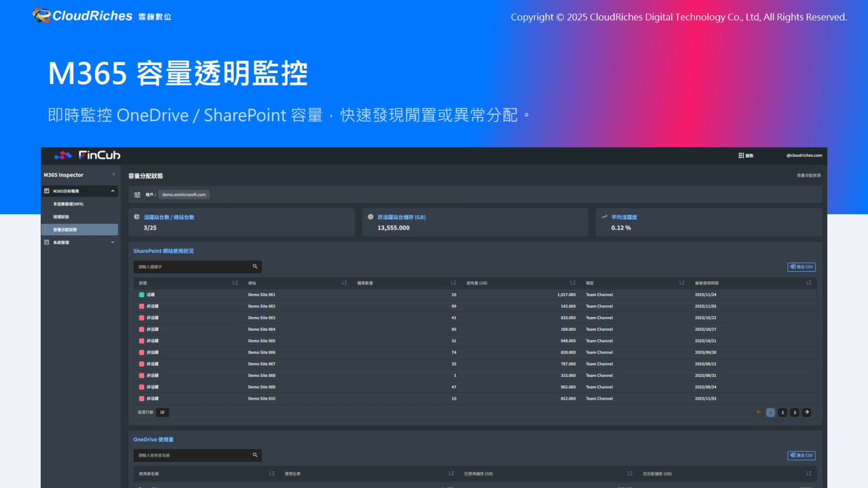The width and height of the screenshot is (868, 488).
Task: Focus the OneDrive user name search field
Action: coord(197,455)
